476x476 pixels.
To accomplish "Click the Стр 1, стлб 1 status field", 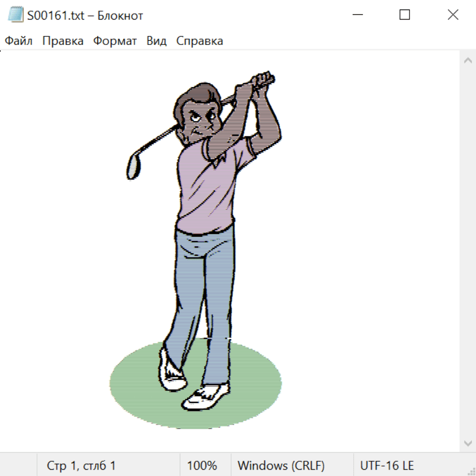I will click(x=81, y=465).
